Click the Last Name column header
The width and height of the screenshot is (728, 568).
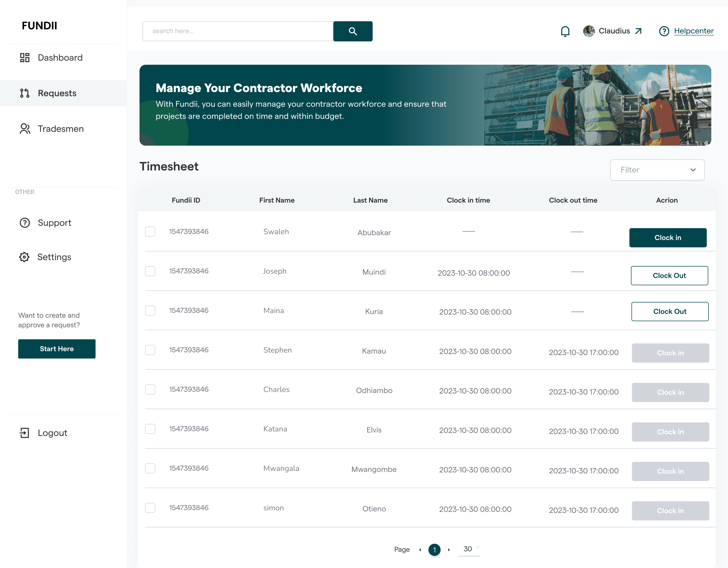[370, 200]
